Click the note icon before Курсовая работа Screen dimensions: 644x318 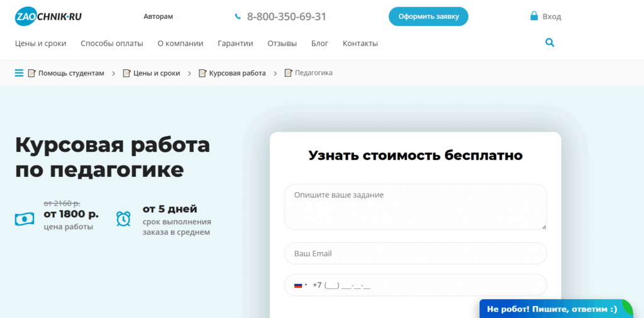pyautogui.click(x=203, y=73)
